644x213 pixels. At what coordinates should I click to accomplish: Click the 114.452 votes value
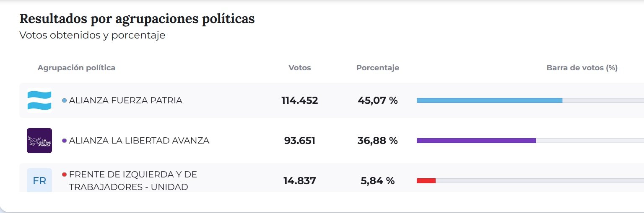point(300,100)
